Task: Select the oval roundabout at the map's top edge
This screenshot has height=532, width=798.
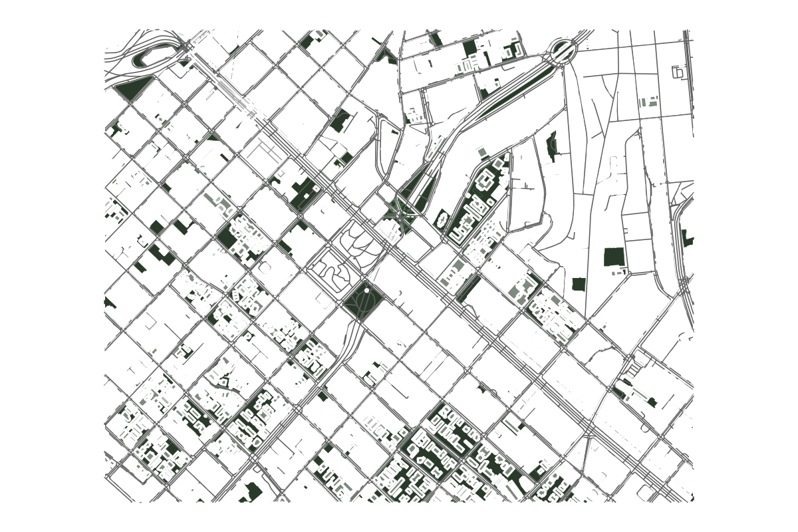Action: (x=563, y=50)
